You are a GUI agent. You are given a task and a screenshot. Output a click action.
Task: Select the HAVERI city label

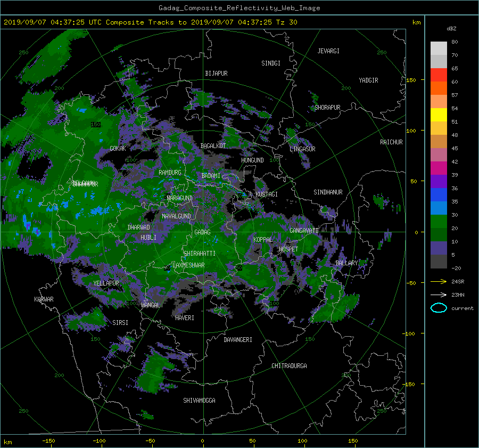point(185,318)
